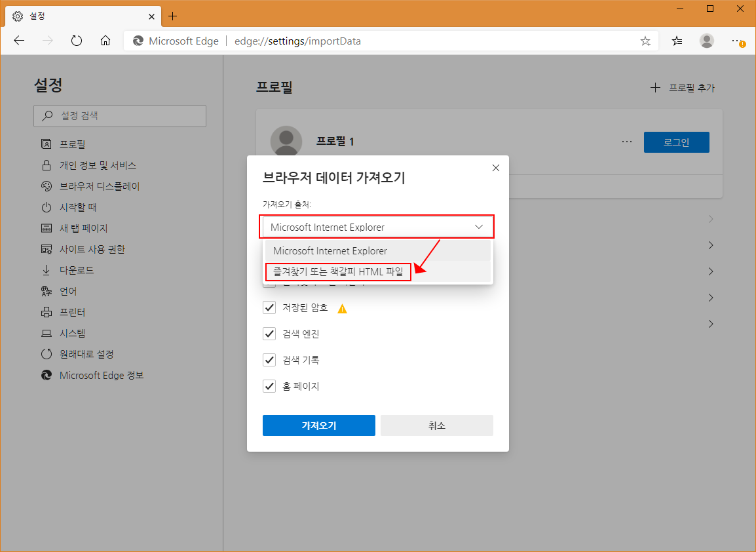Expand the first profile row chevron below 프로필 1 card
This screenshot has height=552, width=756.
[x=711, y=219]
